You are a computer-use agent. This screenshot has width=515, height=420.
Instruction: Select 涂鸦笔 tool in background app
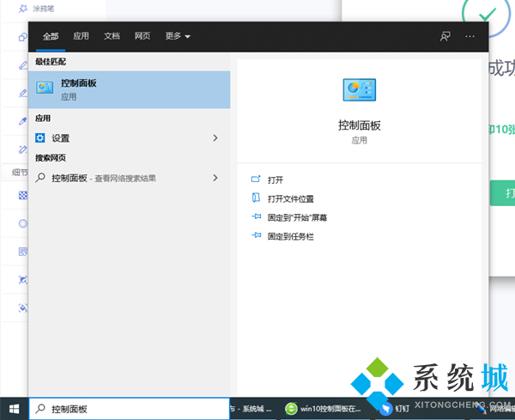point(36,9)
